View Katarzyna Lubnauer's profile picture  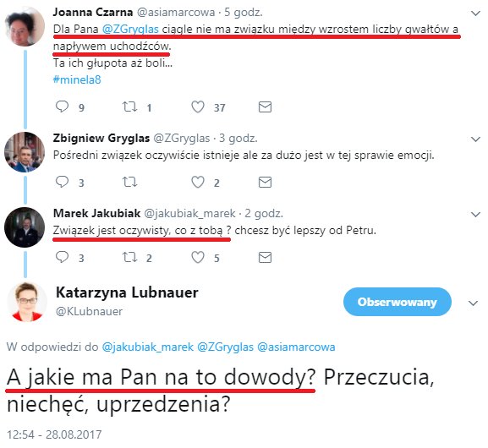tap(27, 302)
